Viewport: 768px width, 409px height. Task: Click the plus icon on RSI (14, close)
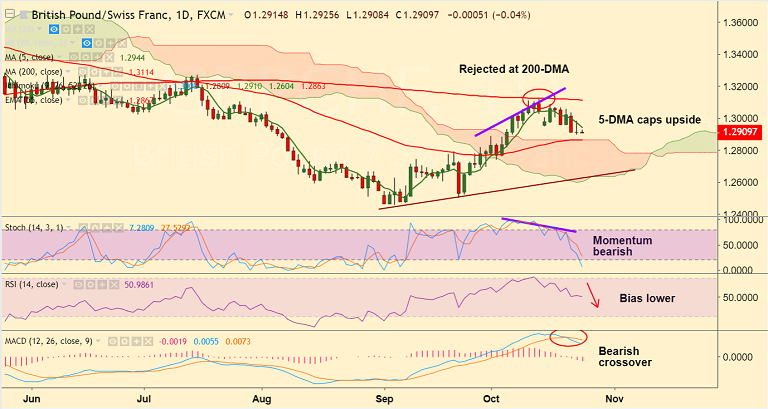pos(102,285)
